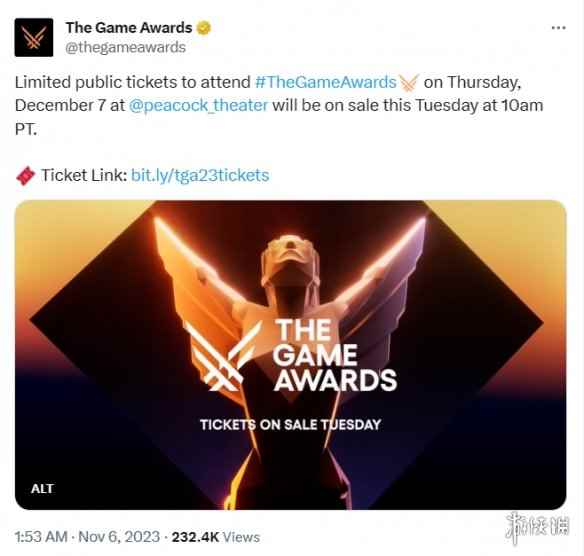This screenshot has width=584, height=556.
Task: Visit the @peacock_theater mention
Action: click(x=198, y=106)
